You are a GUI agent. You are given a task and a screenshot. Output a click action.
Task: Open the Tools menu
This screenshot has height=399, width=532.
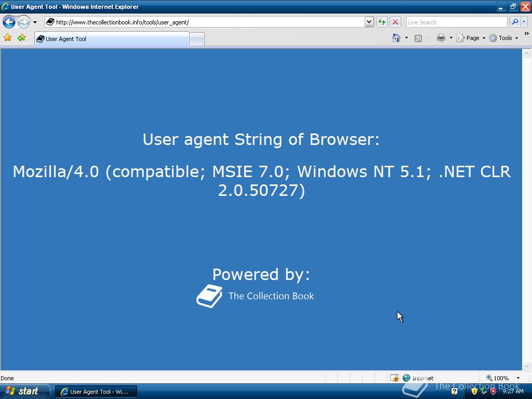[x=503, y=38]
